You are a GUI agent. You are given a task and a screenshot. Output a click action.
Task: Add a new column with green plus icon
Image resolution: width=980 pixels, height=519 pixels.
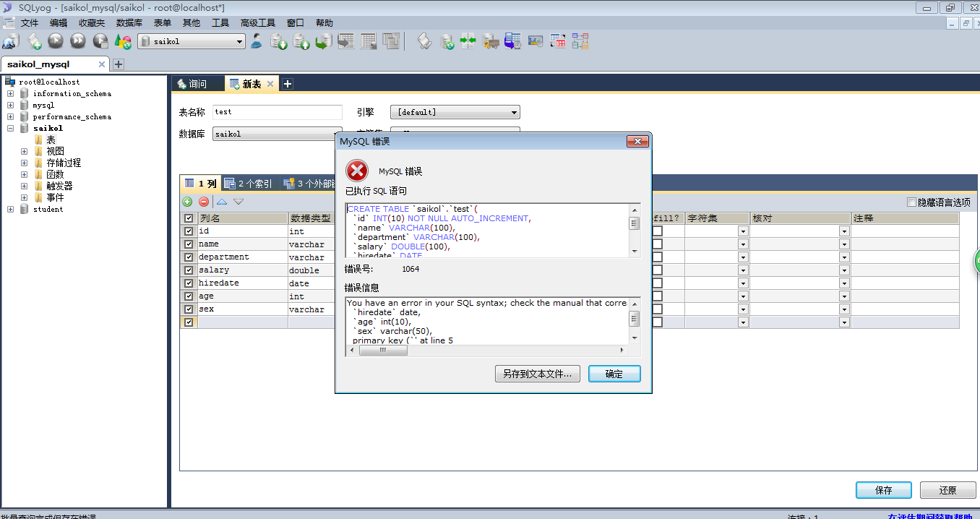click(x=186, y=201)
